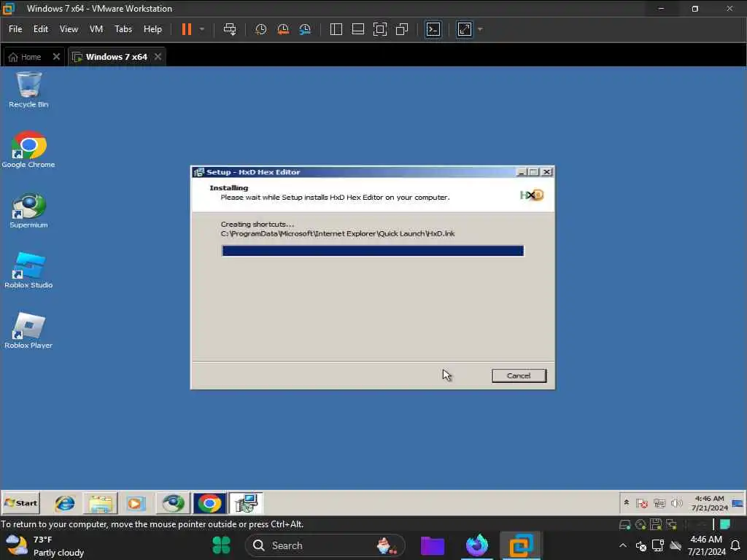
Task: Toggle the thumbnail bar view
Action: click(x=357, y=29)
